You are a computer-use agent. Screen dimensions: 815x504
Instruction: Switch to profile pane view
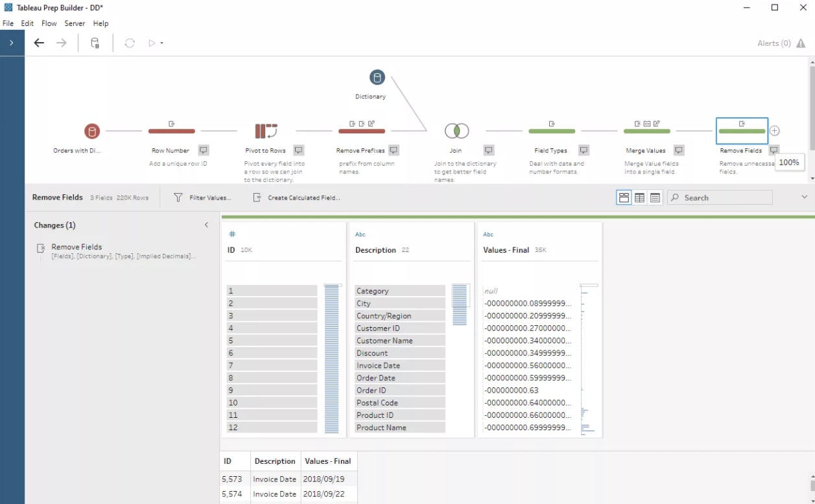[x=624, y=198]
